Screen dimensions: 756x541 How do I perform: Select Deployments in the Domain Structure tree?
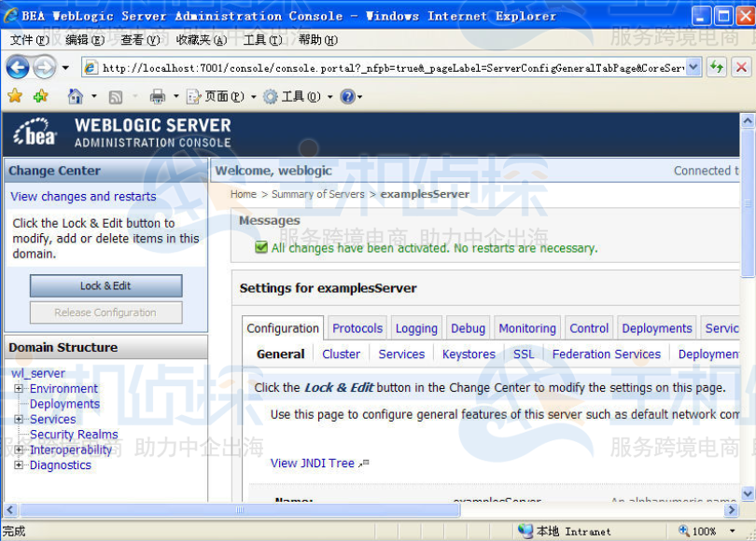click(x=64, y=403)
